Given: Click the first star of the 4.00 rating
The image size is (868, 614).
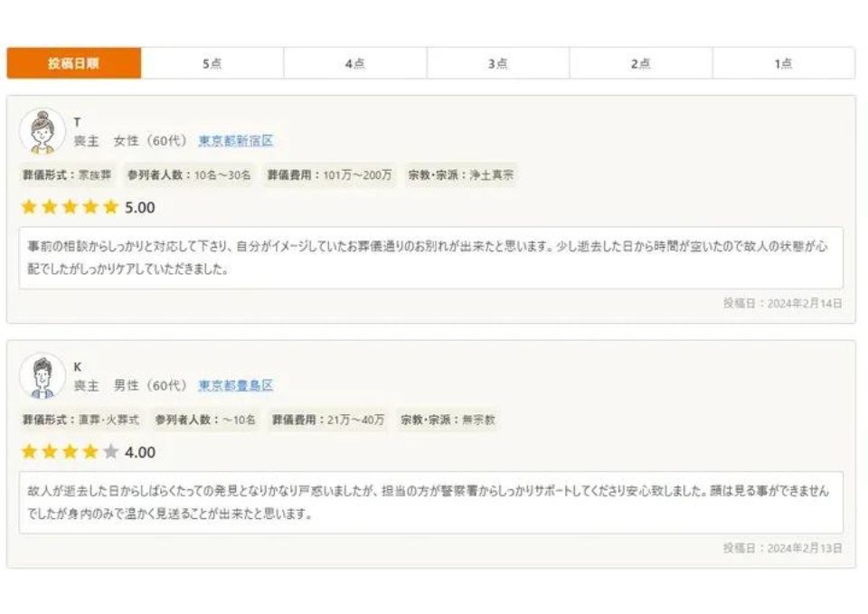Looking at the screenshot, I should tap(29, 452).
